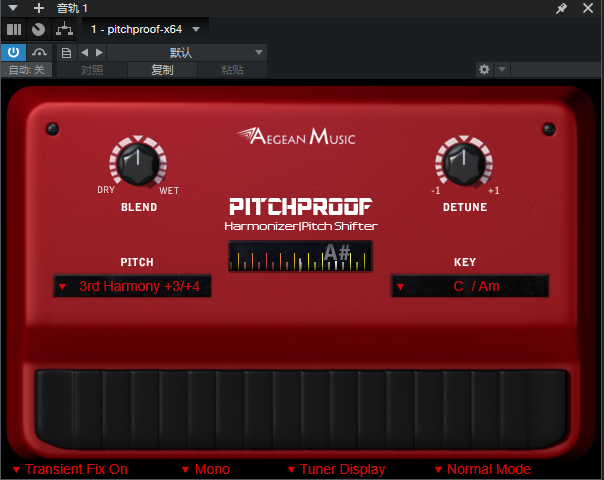Click the 自动:关 automation button
Screen dimensions: 604x480
(27, 70)
